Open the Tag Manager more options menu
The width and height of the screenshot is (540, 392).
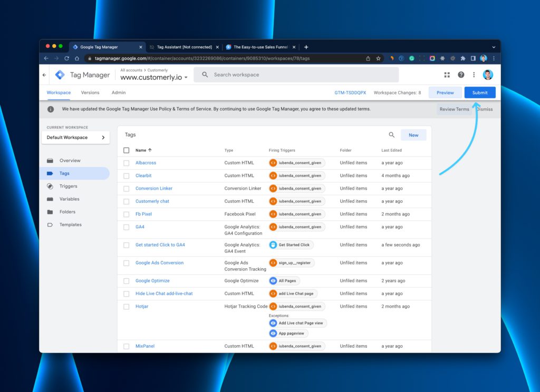474,75
